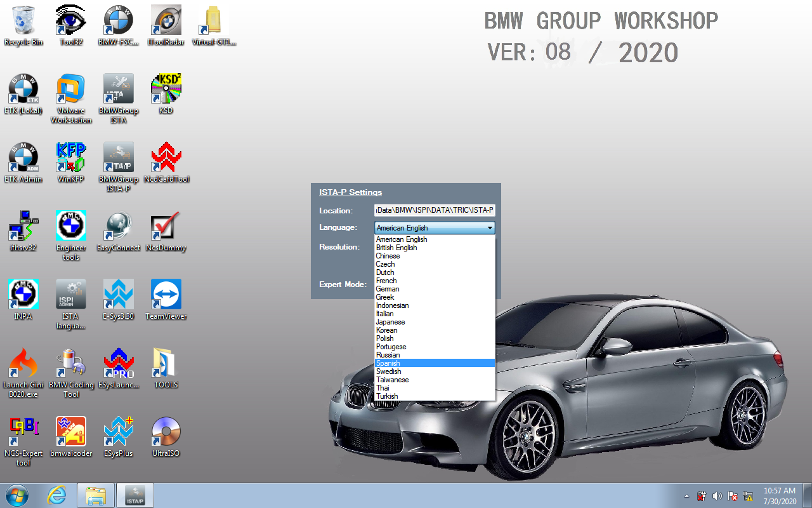
Task: Select German from the language list
Action: tap(387, 289)
